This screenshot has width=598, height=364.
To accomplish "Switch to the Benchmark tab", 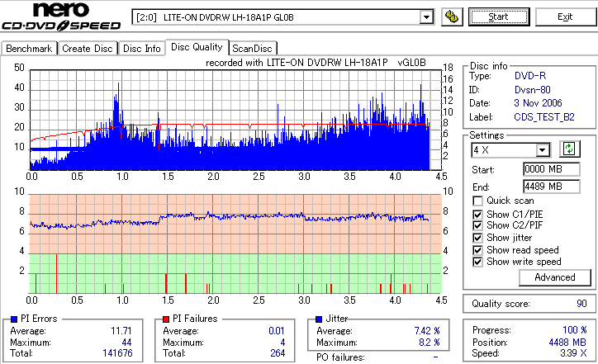I will [x=29, y=49].
